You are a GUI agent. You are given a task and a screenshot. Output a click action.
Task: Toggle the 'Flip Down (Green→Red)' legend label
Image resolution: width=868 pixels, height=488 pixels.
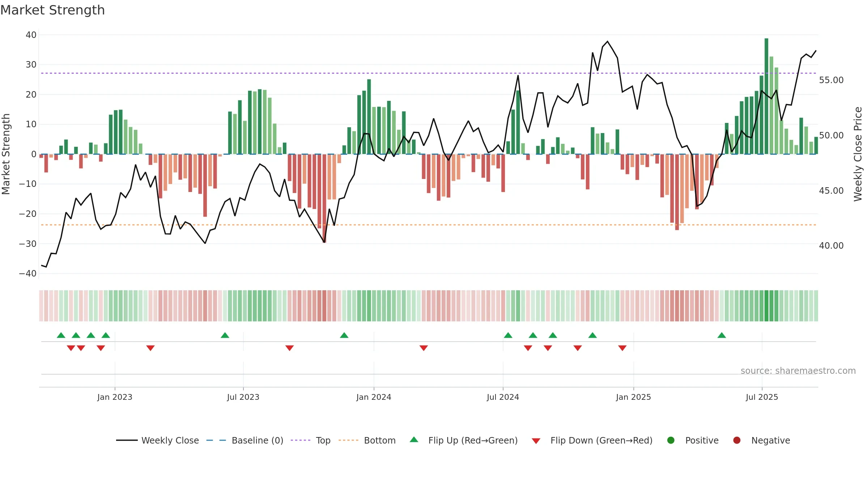[601, 440]
